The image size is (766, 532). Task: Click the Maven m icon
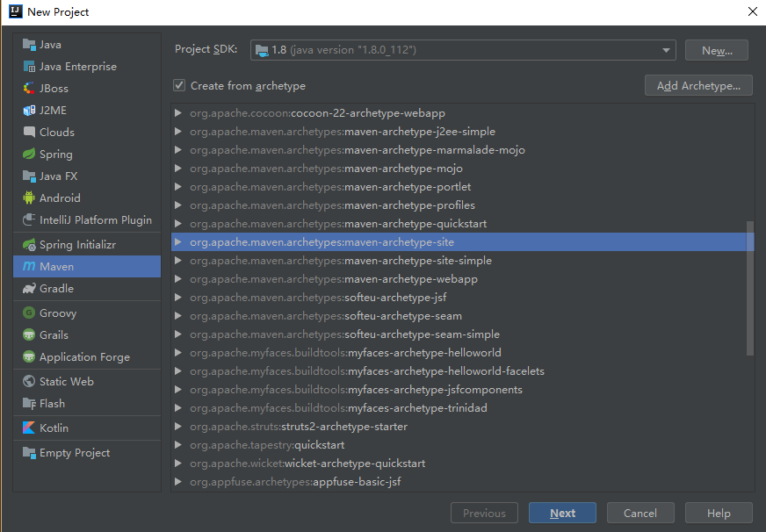tap(29, 267)
